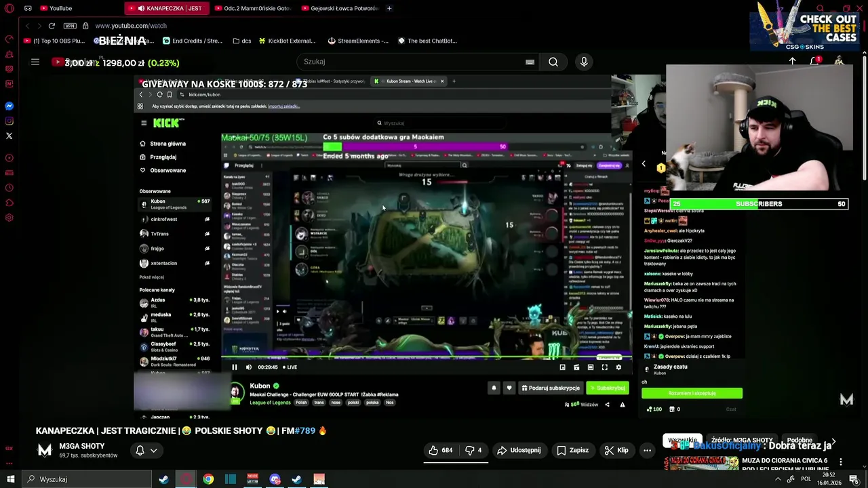This screenshot has height=488, width=868.
Task: Click the League of Legends category link
Action: point(270,403)
